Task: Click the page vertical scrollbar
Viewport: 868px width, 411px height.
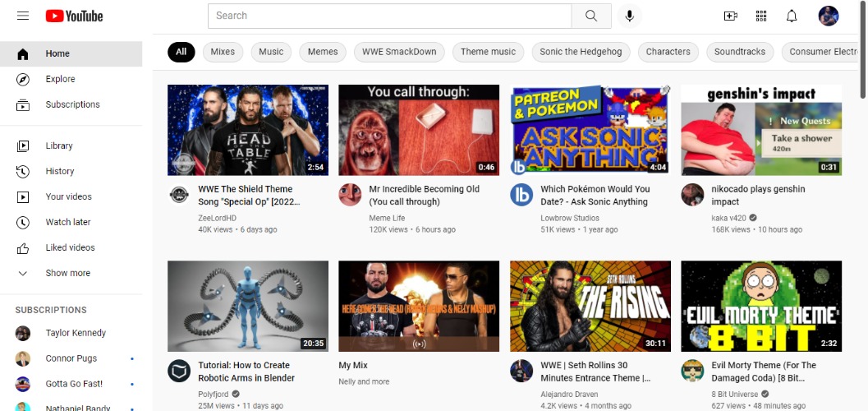Action: pyautogui.click(x=864, y=50)
